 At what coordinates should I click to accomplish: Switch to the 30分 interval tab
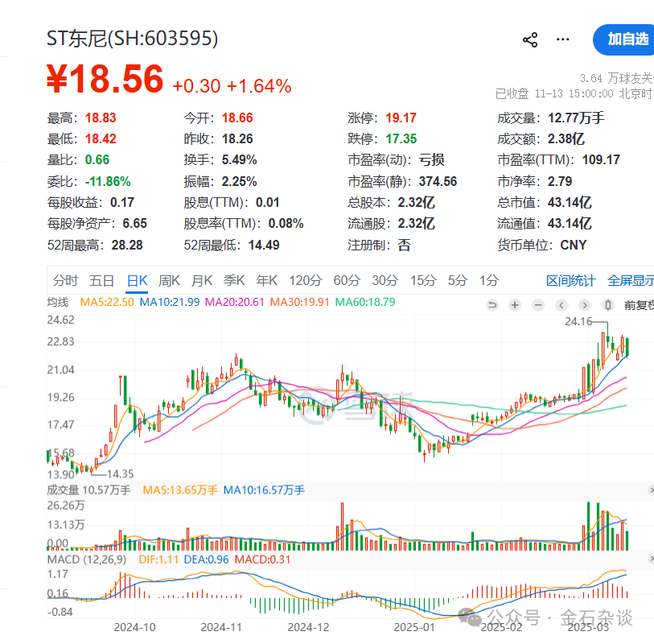(385, 280)
